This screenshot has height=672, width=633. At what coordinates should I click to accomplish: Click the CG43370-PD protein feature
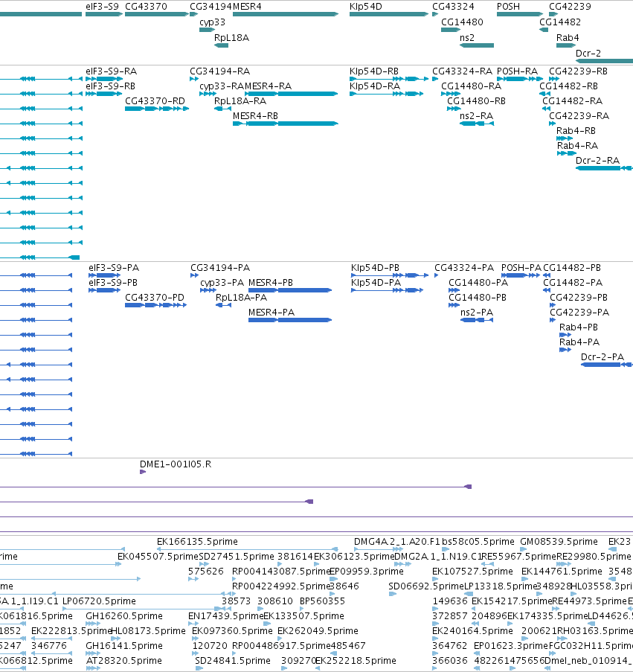pyautogui.click(x=156, y=305)
